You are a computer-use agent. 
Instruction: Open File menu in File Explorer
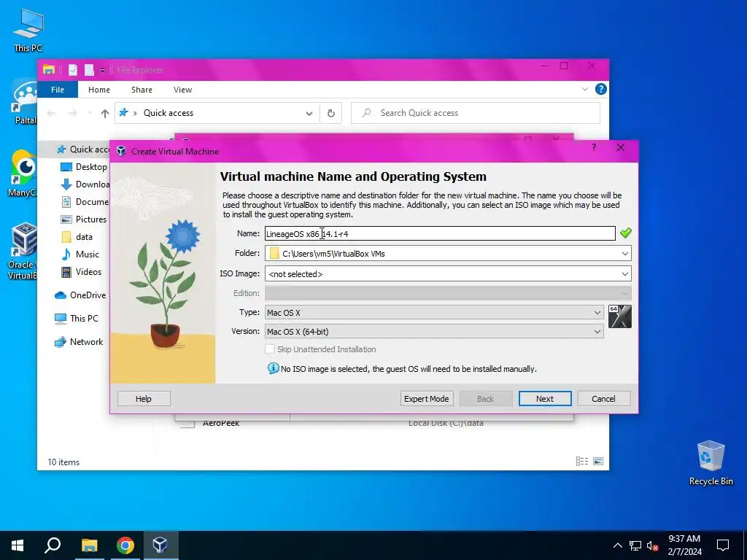(58, 90)
